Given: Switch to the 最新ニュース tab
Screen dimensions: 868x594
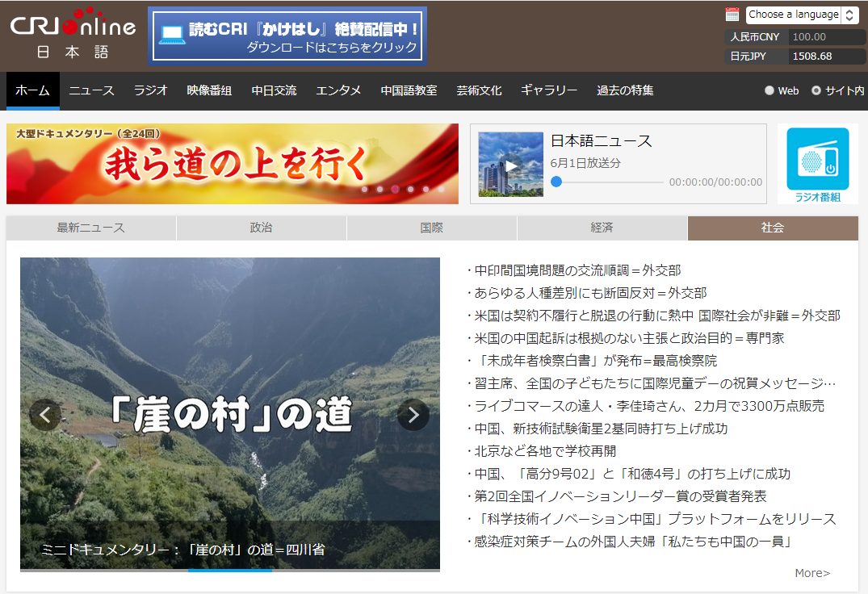Looking at the screenshot, I should click(91, 228).
